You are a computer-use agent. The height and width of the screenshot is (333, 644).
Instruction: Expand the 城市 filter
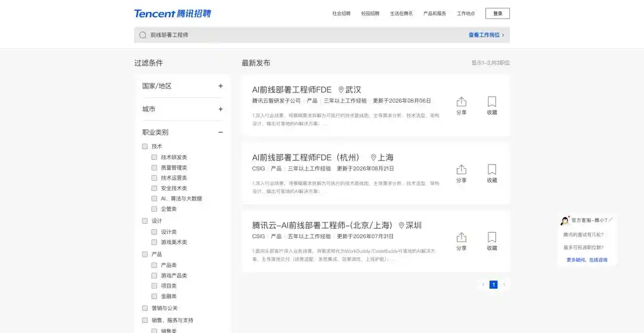221,109
